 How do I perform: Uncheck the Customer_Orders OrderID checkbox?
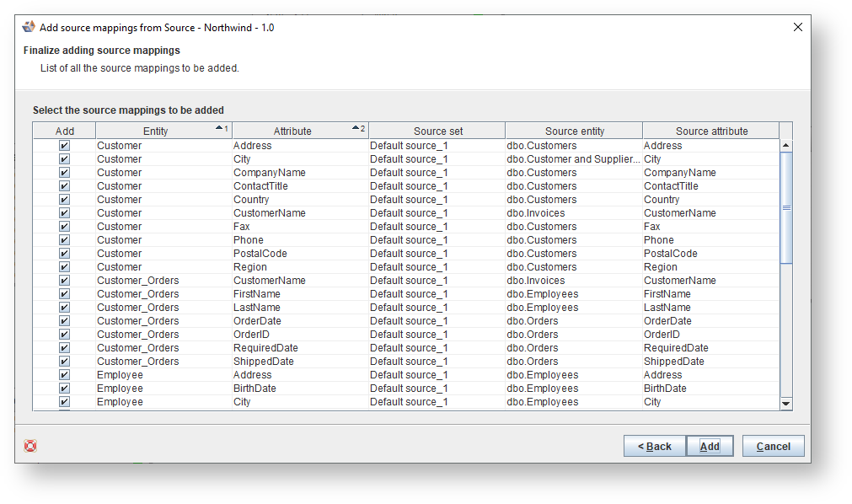(64, 334)
